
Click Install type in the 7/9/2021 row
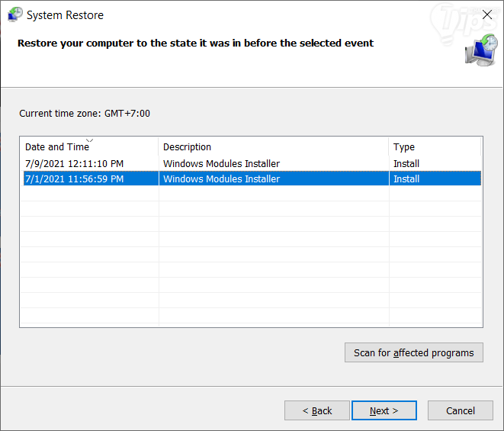406,163
